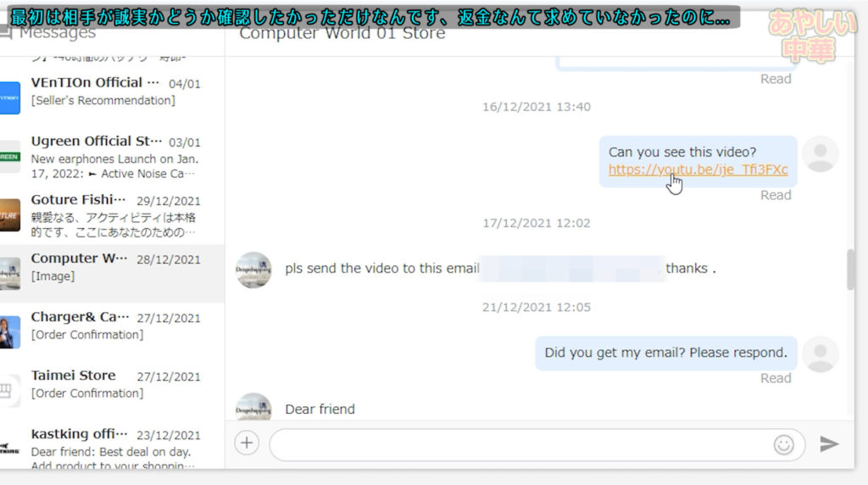Image resolution: width=868 pixels, height=485 pixels.
Task: Click the Goture Fishing store avatar
Action: click(10, 215)
